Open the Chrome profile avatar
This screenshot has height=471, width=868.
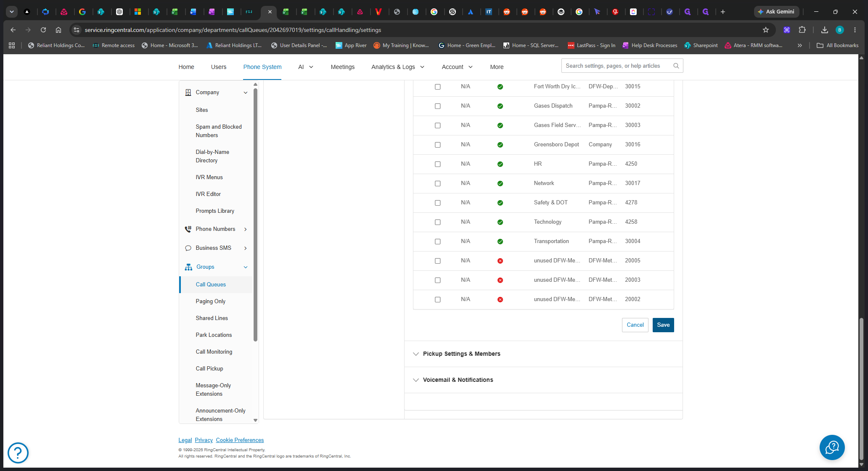(x=840, y=30)
